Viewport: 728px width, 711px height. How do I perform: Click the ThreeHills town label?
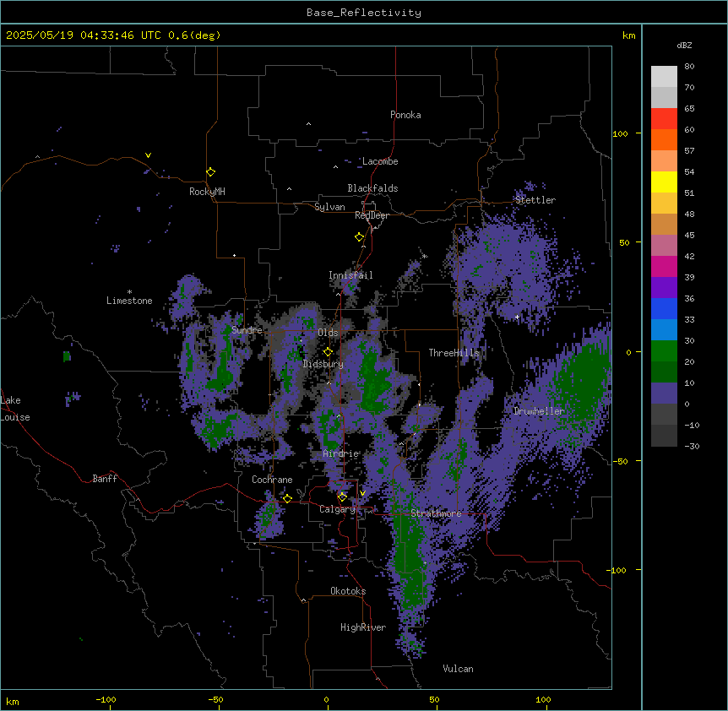click(x=454, y=353)
